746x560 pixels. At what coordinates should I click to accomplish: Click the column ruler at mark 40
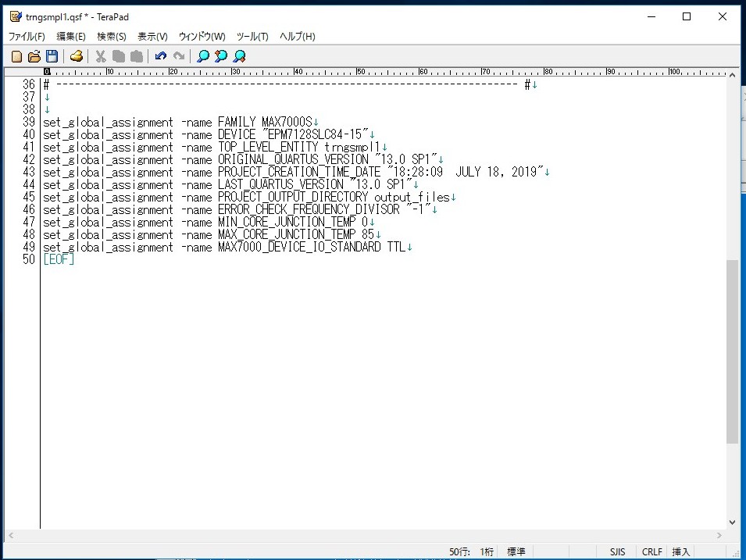pos(298,72)
